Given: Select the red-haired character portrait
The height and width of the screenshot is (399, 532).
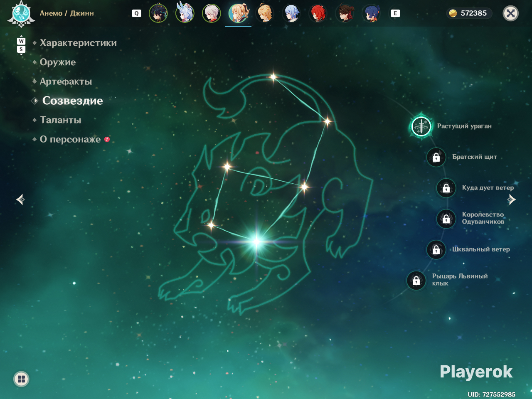Looking at the screenshot, I should pyautogui.click(x=318, y=13).
